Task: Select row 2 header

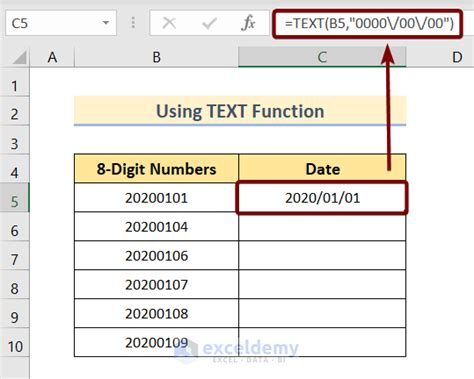Action: click(14, 111)
